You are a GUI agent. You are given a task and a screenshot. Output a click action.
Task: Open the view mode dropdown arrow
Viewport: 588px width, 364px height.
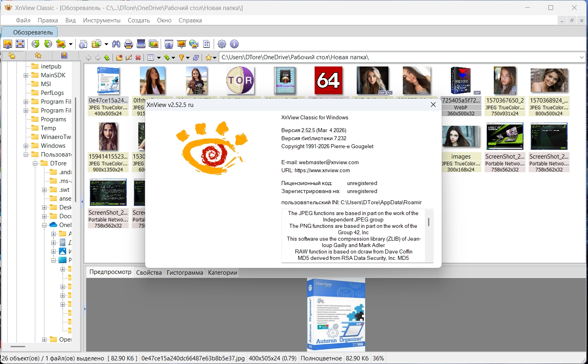click(159, 58)
